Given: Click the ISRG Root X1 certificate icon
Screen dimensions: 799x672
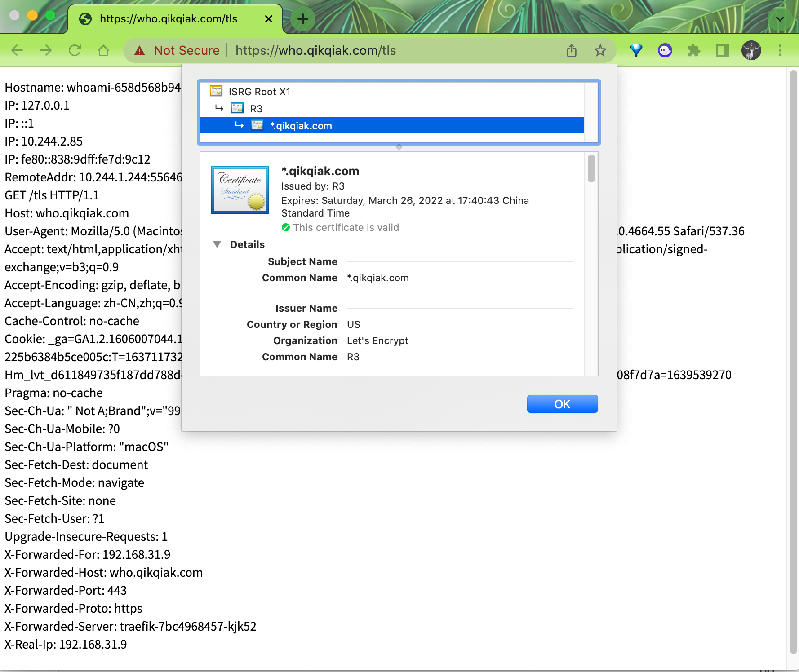Looking at the screenshot, I should [x=216, y=91].
